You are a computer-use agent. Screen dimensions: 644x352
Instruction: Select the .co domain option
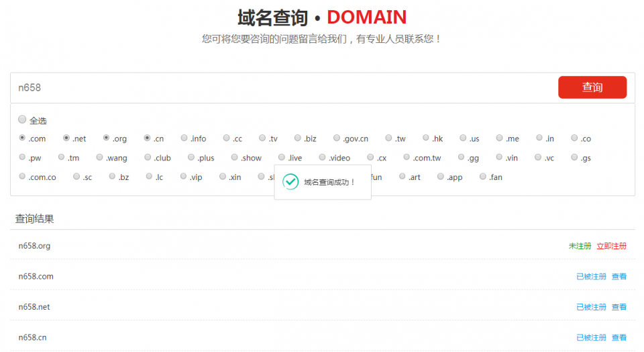[x=574, y=138]
